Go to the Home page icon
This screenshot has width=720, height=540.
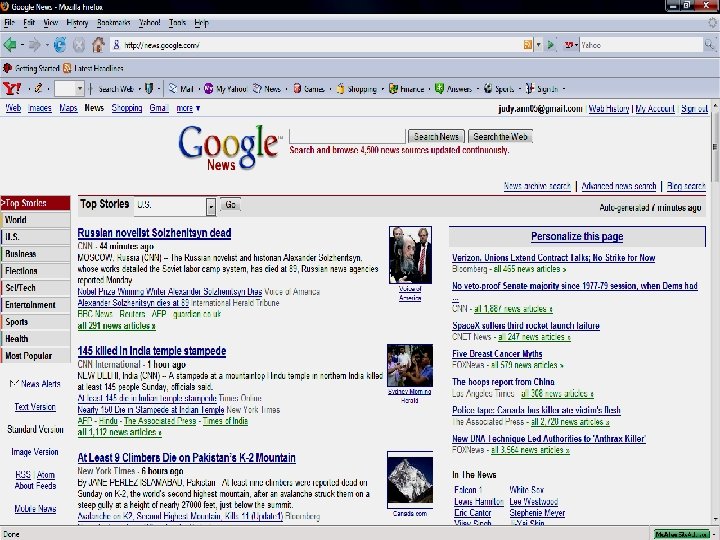[98, 45]
